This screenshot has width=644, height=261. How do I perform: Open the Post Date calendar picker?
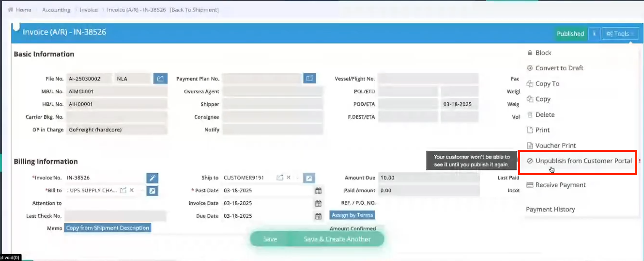tap(318, 191)
